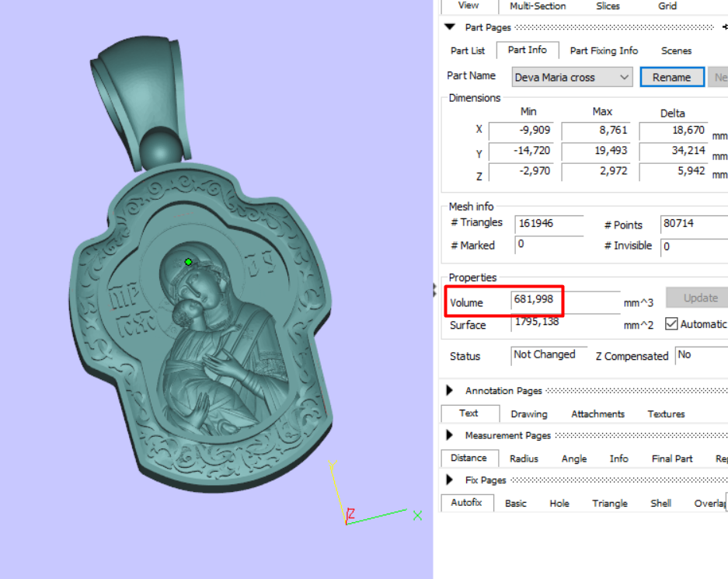Screen dimensions: 728x579
Task: Toggle the Automatic checkbox
Action: pos(671,323)
